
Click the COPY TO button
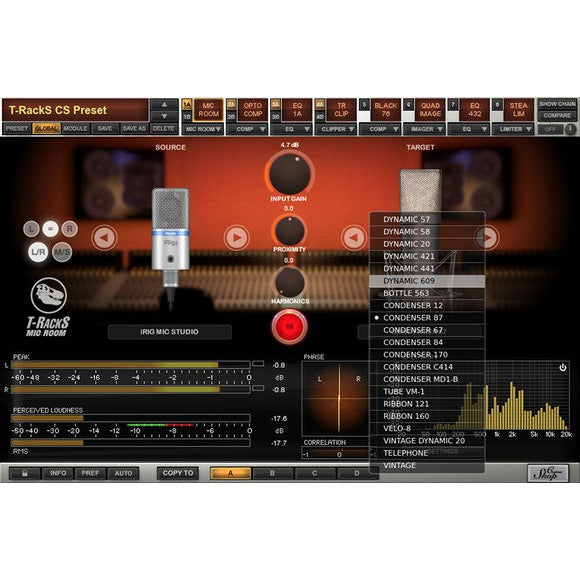(178, 473)
